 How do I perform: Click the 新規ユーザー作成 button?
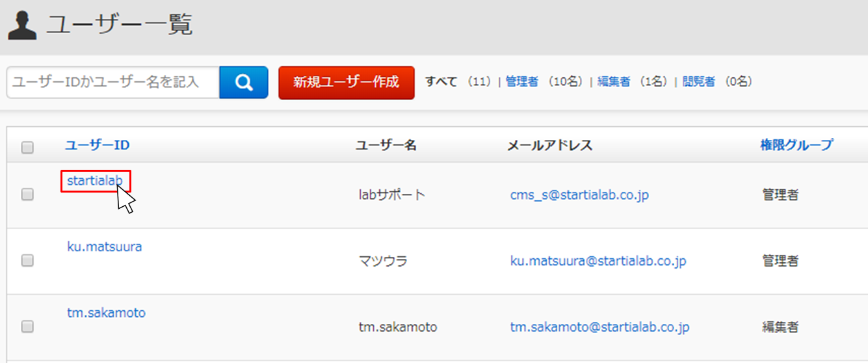tap(346, 83)
